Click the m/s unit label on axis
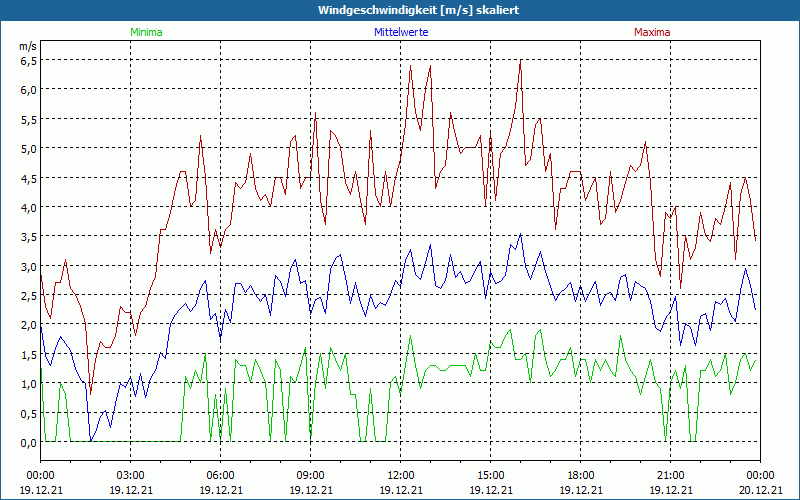The width and height of the screenshot is (800, 500). pos(28,46)
